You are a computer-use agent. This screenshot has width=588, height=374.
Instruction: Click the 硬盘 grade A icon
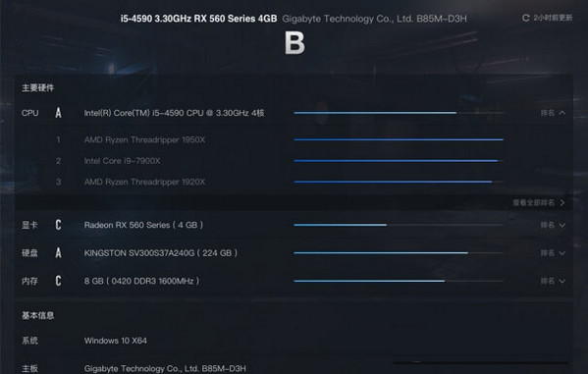tap(58, 253)
